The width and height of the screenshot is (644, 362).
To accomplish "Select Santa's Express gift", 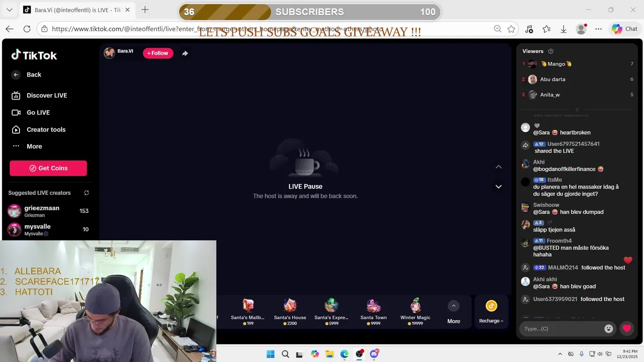I will [x=332, y=312].
